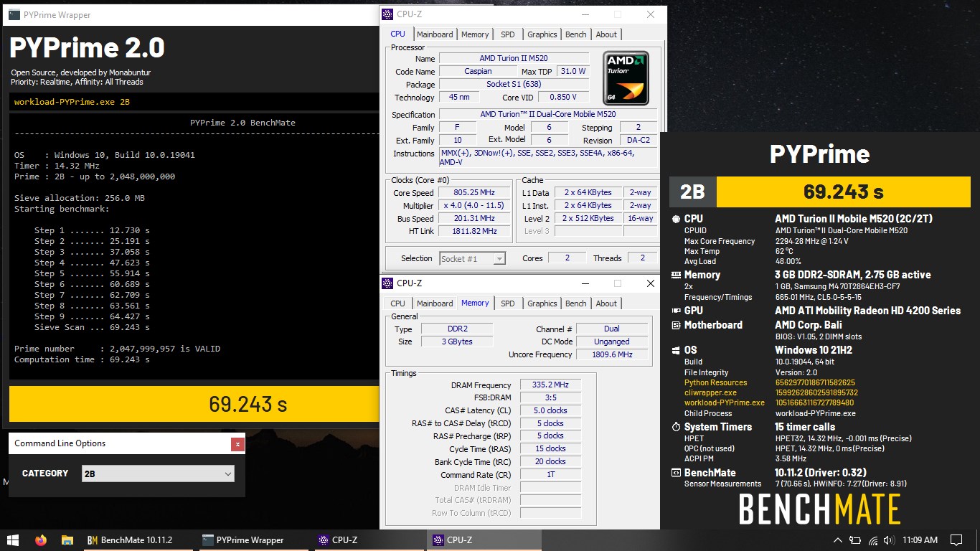
Task: Show hidden system tray icons chevron
Action: [x=837, y=540]
